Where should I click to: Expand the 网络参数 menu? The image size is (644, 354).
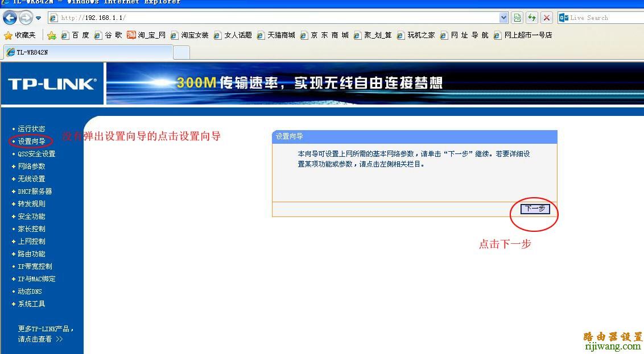pos(31,166)
